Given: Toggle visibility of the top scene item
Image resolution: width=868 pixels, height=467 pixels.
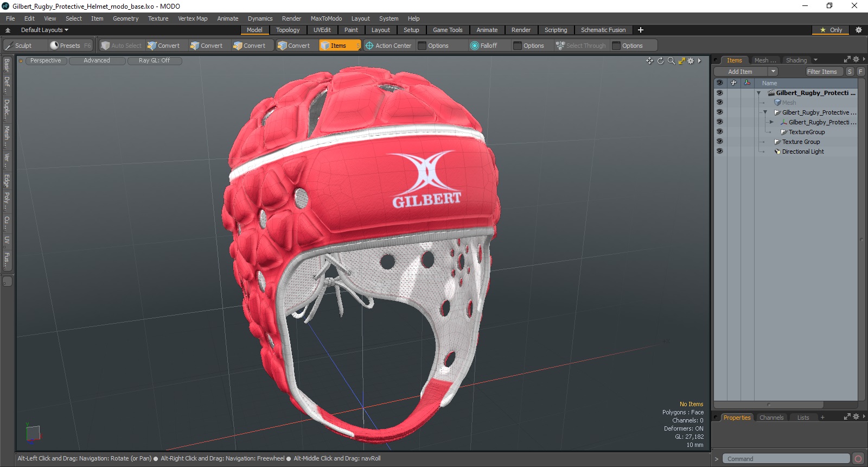Looking at the screenshot, I should [x=719, y=92].
